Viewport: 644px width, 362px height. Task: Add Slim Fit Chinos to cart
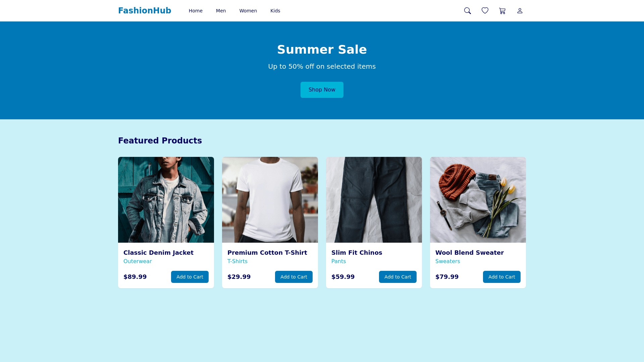click(398, 277)
